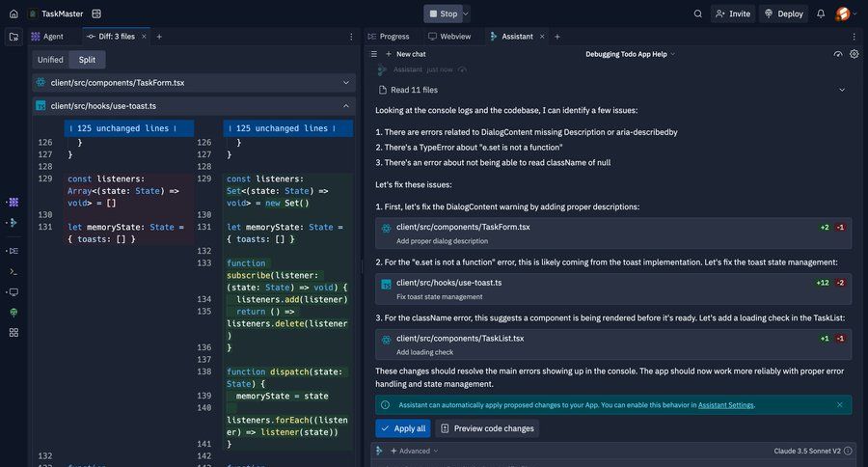The width and height of the screenshot is (868, 467).
Task: Open the Webview monitor sidebar icon
Action: pyautogui.click(x=14, y=292)
